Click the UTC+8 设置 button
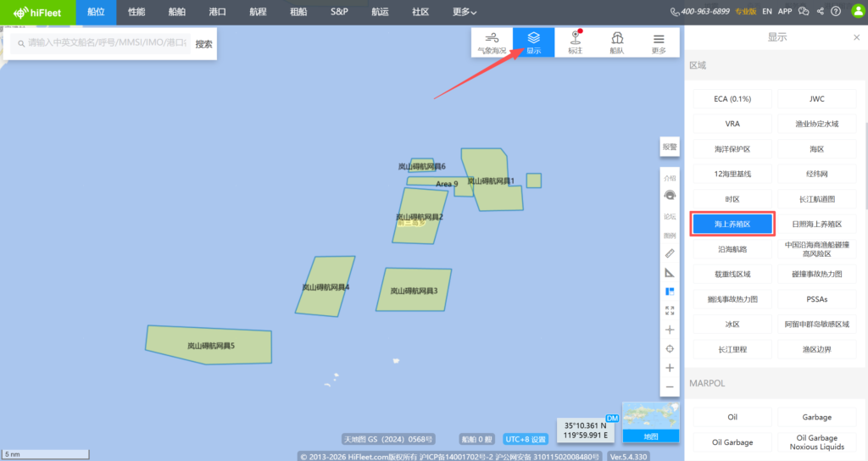 (526, 440)
